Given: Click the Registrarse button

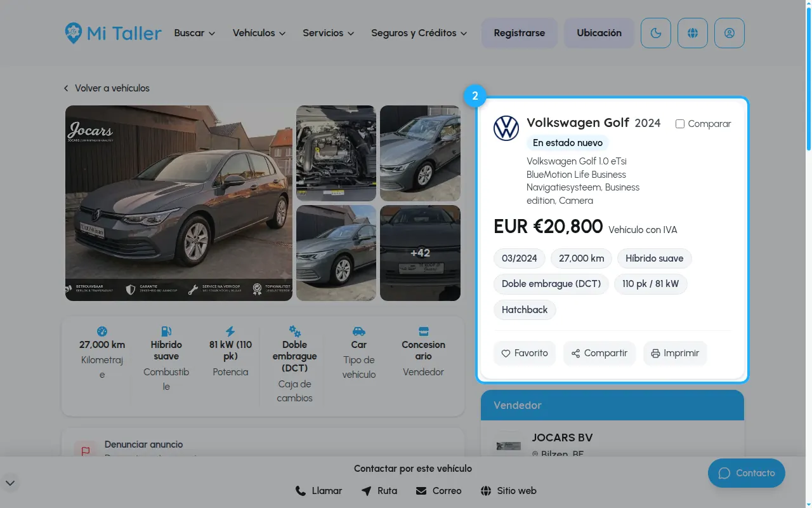Looking at the screenshot, I should [520, 33].
